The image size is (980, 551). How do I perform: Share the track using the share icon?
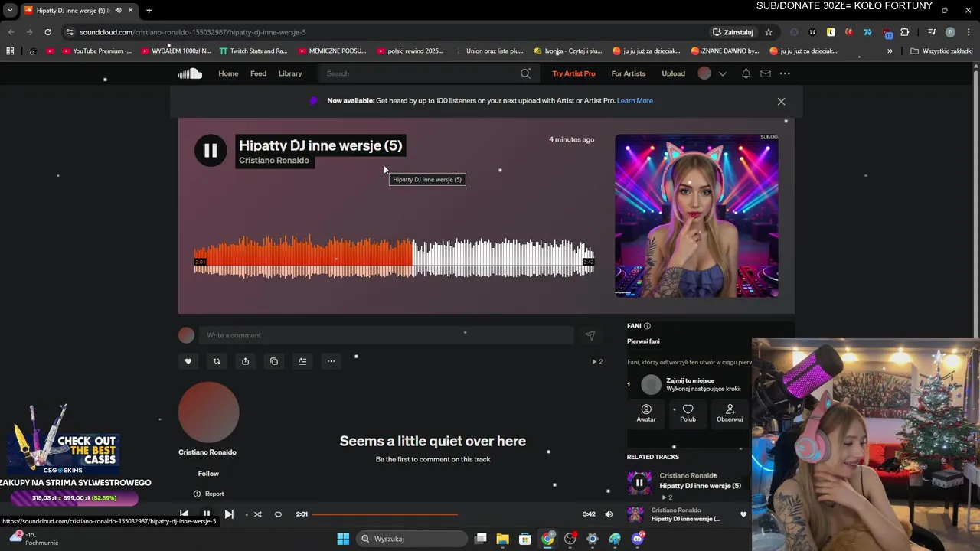click(x=245, y=361)
